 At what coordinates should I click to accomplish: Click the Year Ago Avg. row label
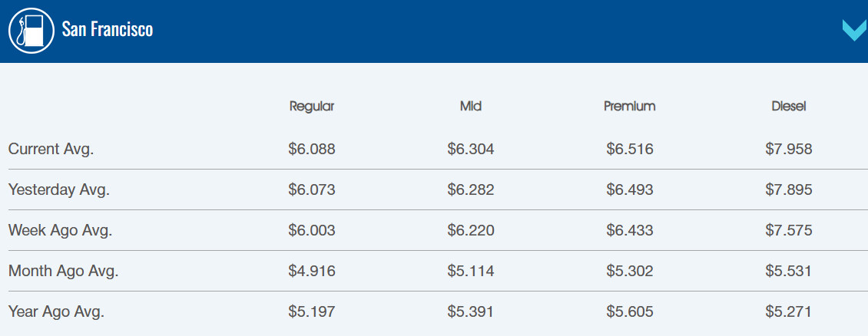56,311
